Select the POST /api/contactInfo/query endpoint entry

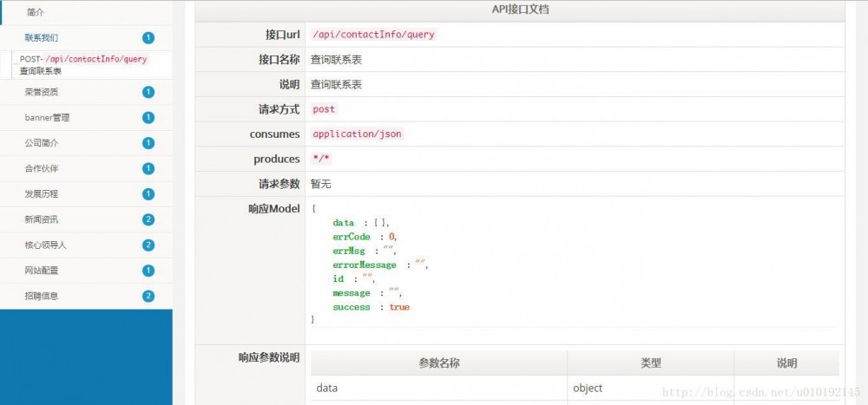tap(83, 65)
